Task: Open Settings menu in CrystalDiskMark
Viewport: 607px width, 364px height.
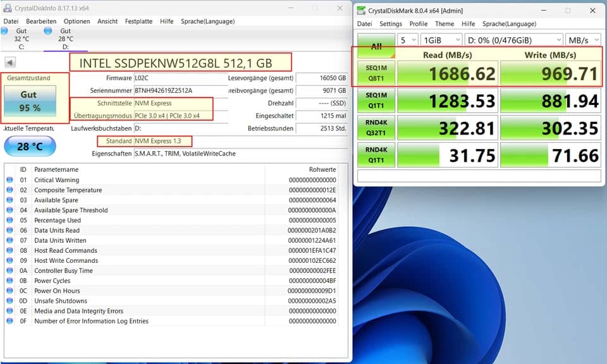Action: point(391,23)
